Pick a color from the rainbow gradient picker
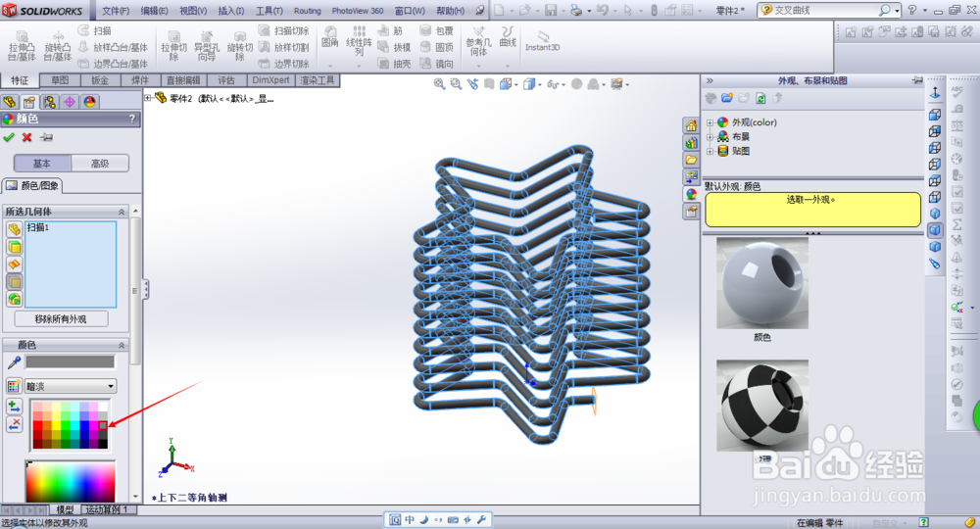Image resolution: width=980 pixels, height=529 pixels. pyautogui.click(x=70, y=482)
